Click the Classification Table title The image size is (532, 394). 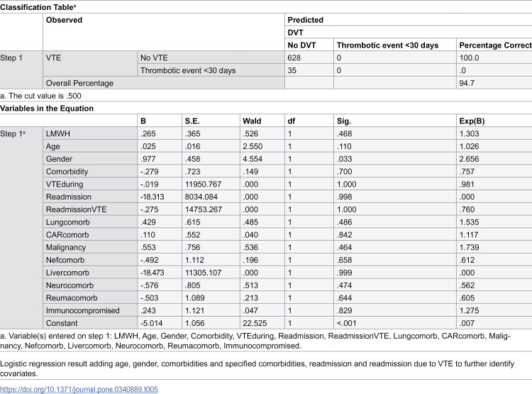38,7
